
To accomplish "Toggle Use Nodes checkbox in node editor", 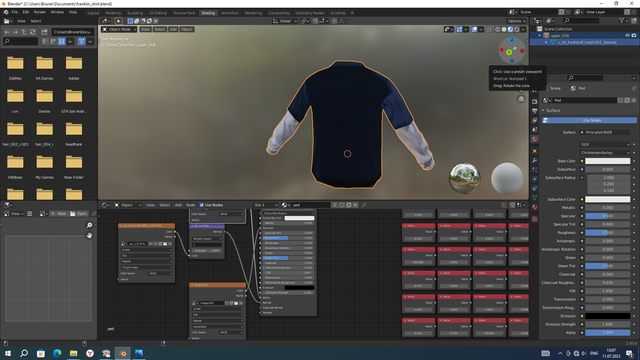I will click(x=202, y=205).
